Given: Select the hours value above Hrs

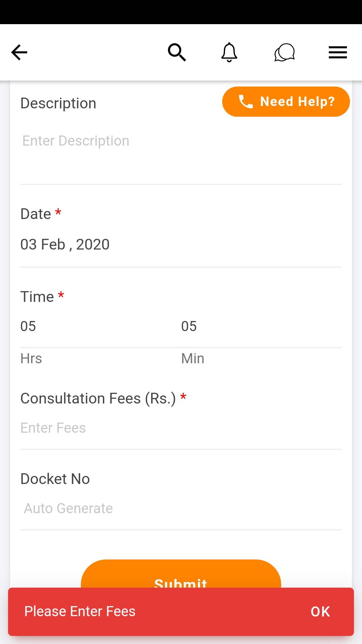Looking at the screenshot, I should 28,326.
